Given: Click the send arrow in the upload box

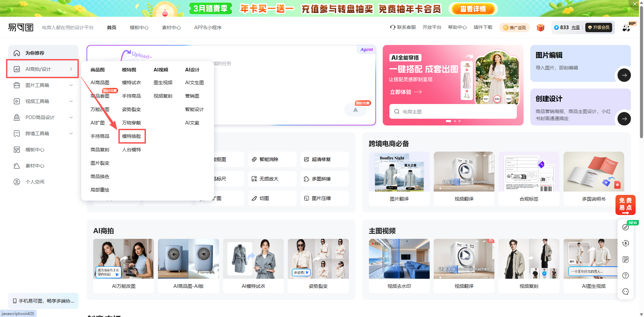Looking at the screenshot, I should (356, 110).
